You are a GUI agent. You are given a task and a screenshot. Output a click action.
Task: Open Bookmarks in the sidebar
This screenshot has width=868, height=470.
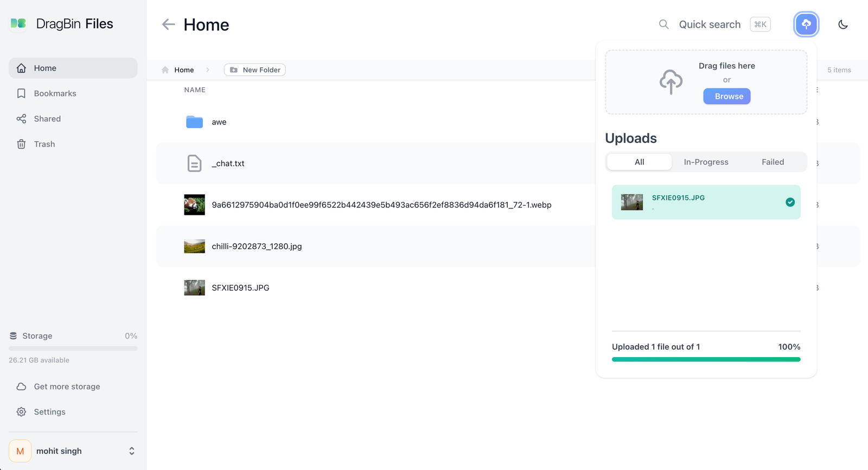click(x=55, y=93)
